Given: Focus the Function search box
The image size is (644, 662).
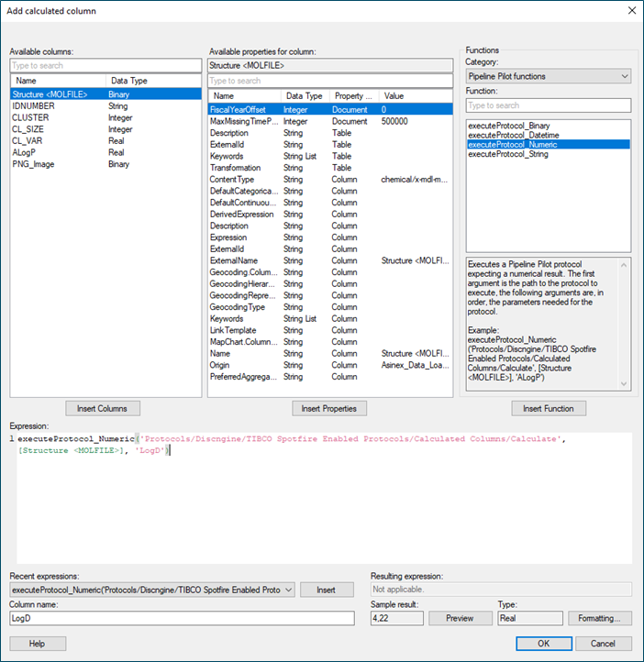Looking at the screenshot, I should 549,105.
